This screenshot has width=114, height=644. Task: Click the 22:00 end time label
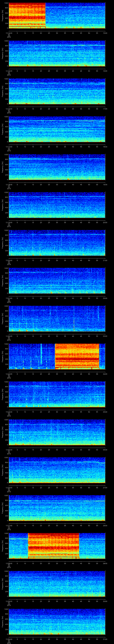105,298
